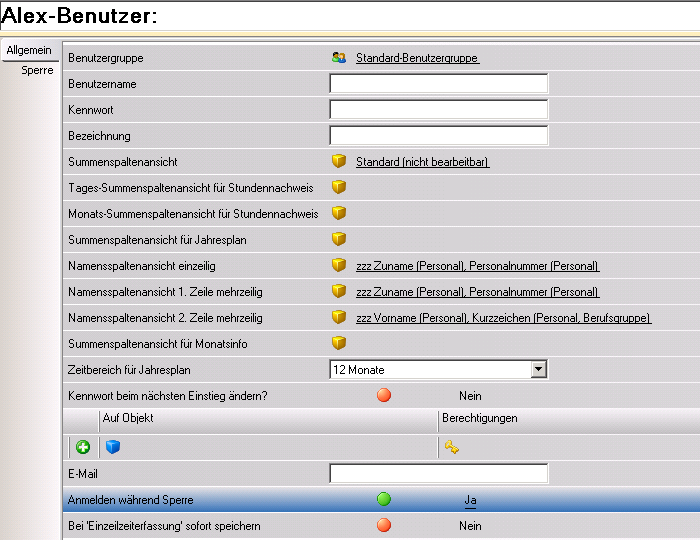Click yellow cube icon beside Summenspaltenansicht
Screen dimensions: 700x540
[x=338, y=161]
